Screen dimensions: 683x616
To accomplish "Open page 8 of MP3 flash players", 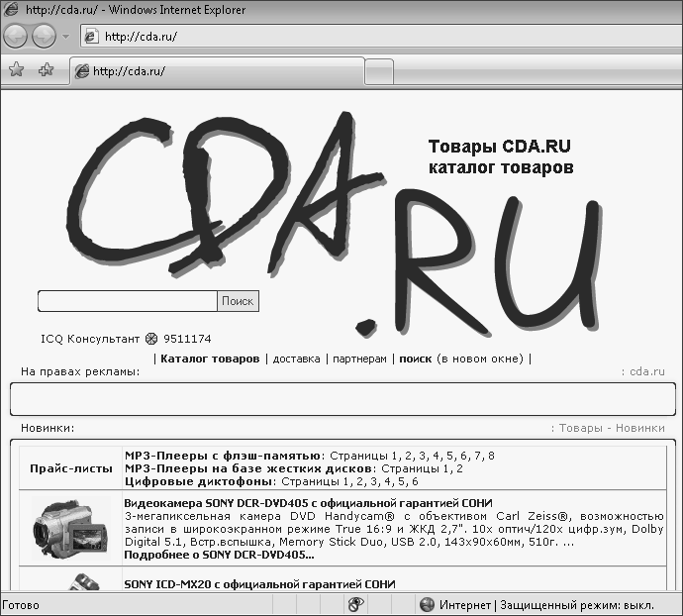I will tap(491, 455).
